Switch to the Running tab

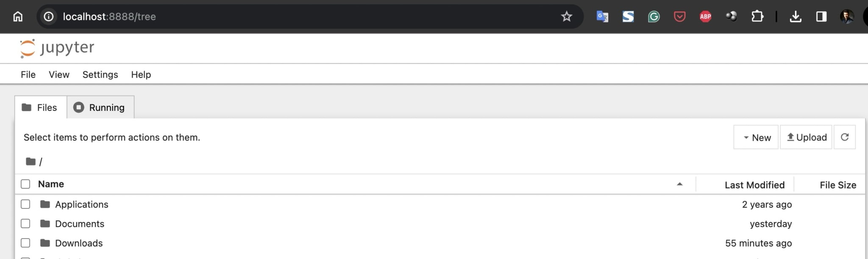pyautogui.click(x=100, y=107)
